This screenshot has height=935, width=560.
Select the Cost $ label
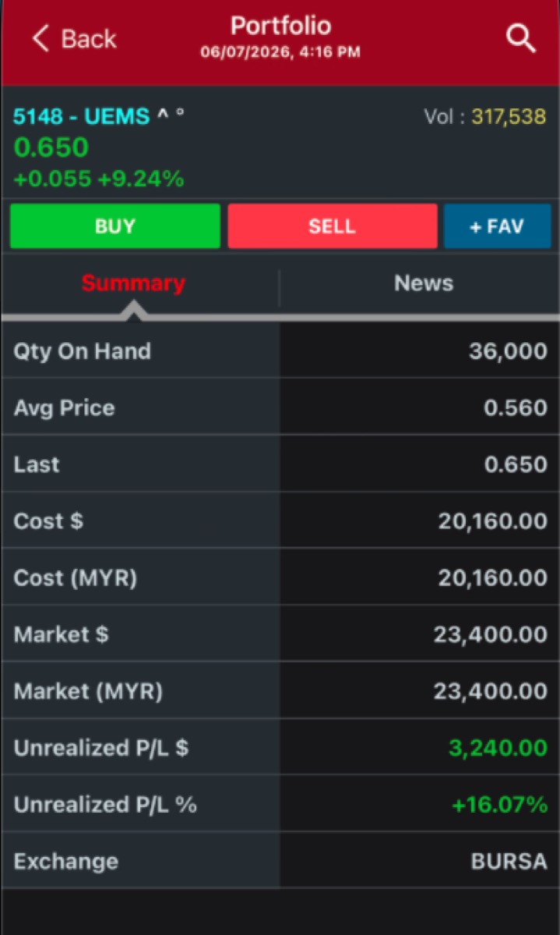click(x=48, y=521)
